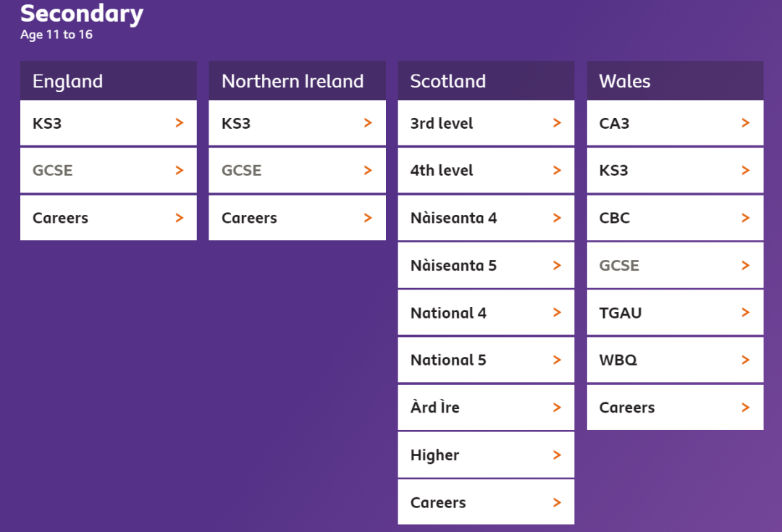Open the Wales CBC link

pos(615,218)
